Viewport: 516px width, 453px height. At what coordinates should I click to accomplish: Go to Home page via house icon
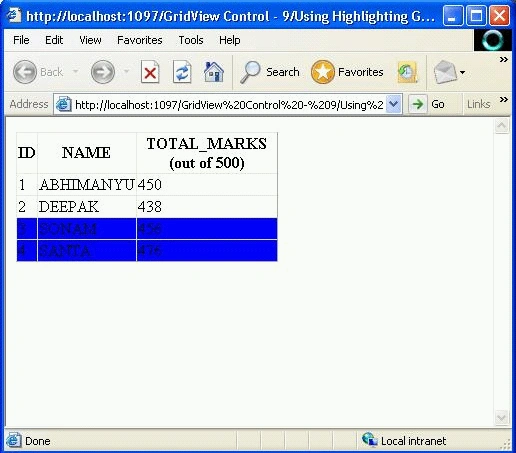pyautogui.click(x=214, y=72)
